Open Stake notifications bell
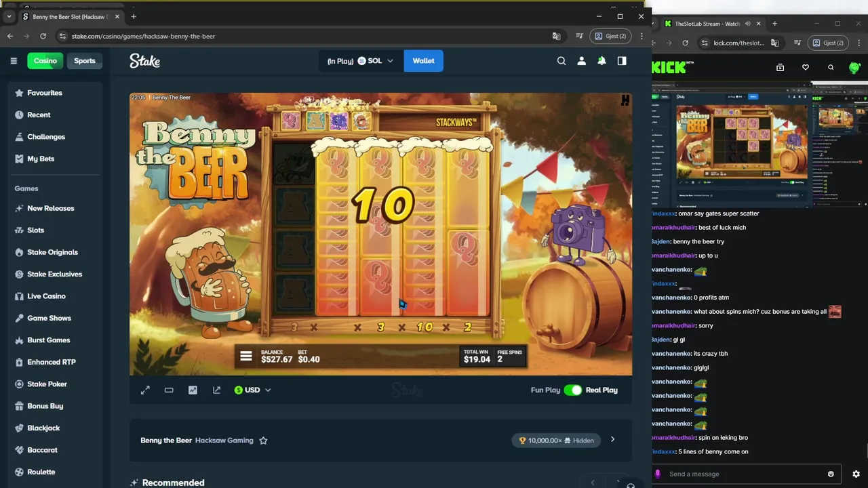This screenshot has height=488, width=868. coord(601,61)
